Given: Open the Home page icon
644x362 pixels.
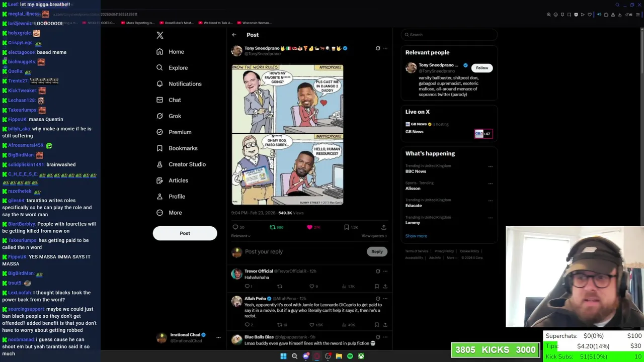Looking at the screenshot, I should 159,52.
